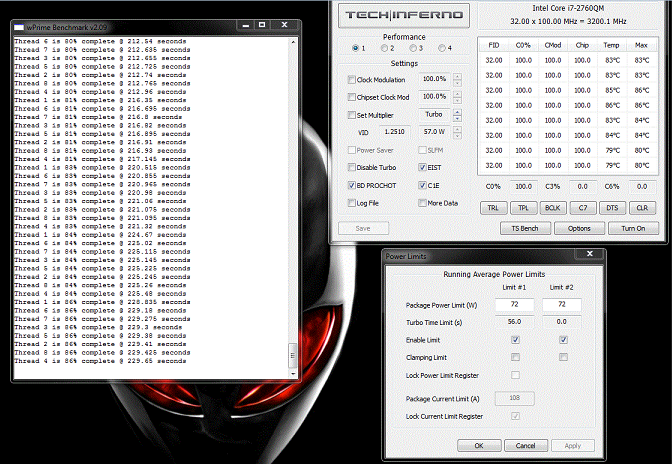
Task: Click OK in Power Limits dialog
Action: [x=479, y=446]
